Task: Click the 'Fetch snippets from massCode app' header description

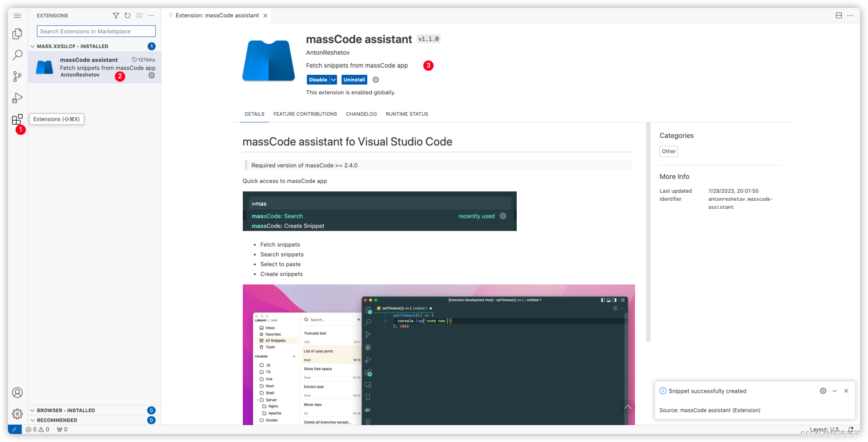Action: coord(357,65)
